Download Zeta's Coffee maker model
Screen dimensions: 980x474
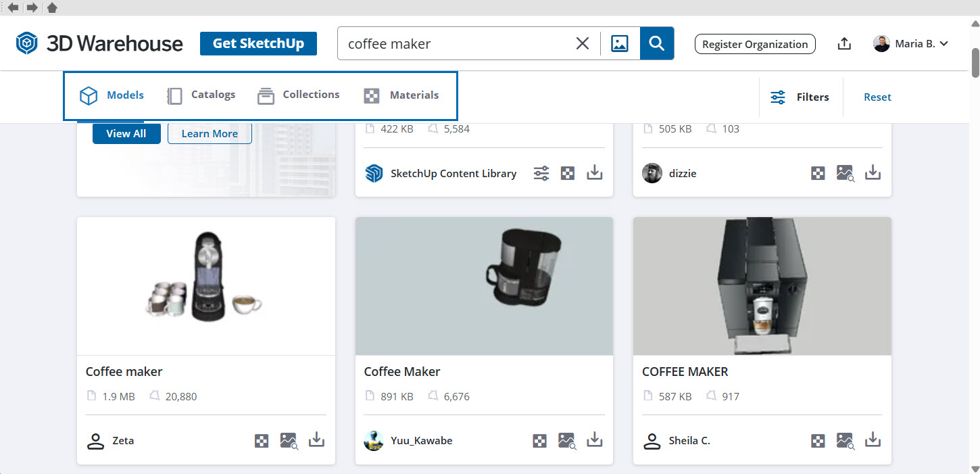tap(316, 440)
